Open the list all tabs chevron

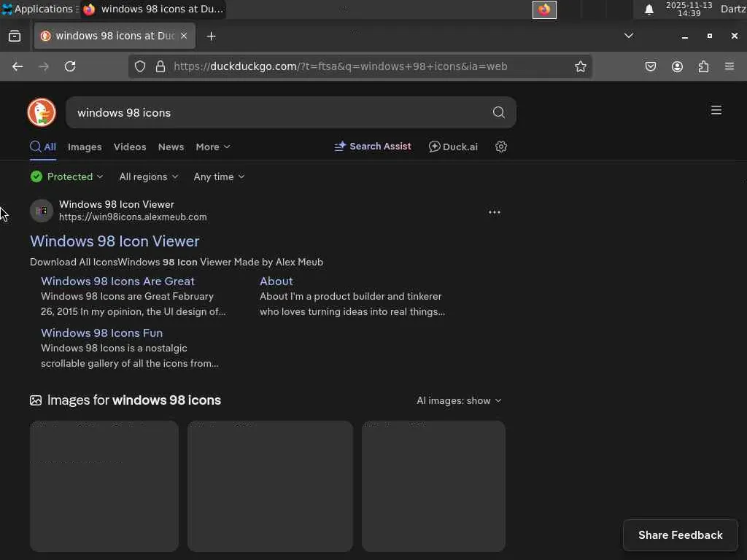pyautogui.click(x=628, y=36)
